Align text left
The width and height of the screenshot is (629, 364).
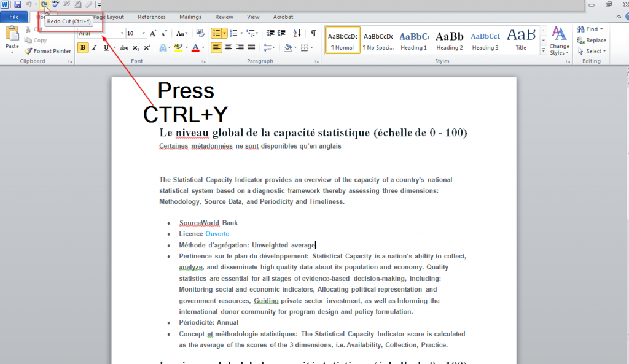[x=216, y=48]
